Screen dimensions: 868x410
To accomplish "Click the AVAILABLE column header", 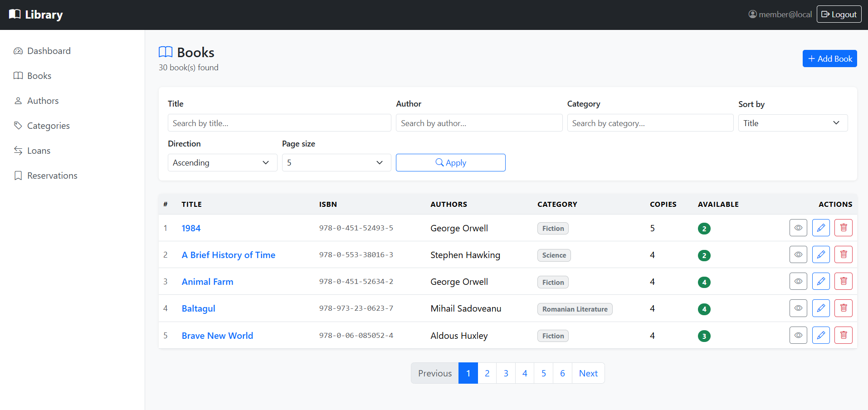I will [x=718, y=204].
